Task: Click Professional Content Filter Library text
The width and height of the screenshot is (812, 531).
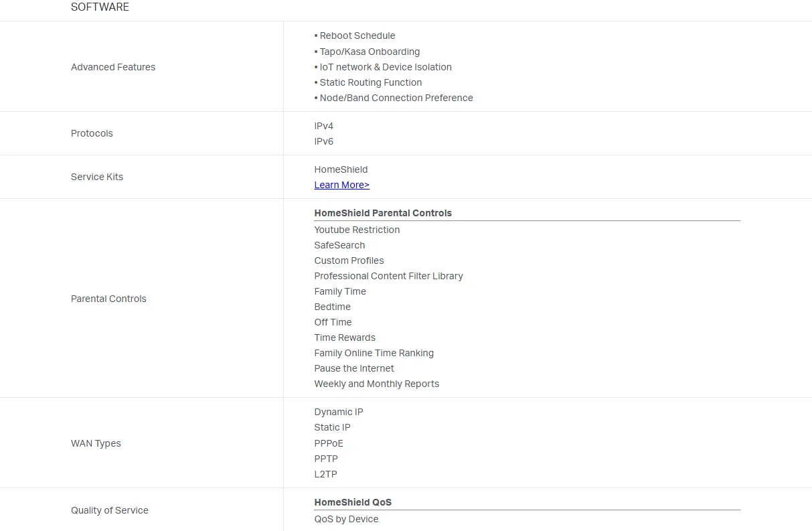Action: [x=388, y=276]
